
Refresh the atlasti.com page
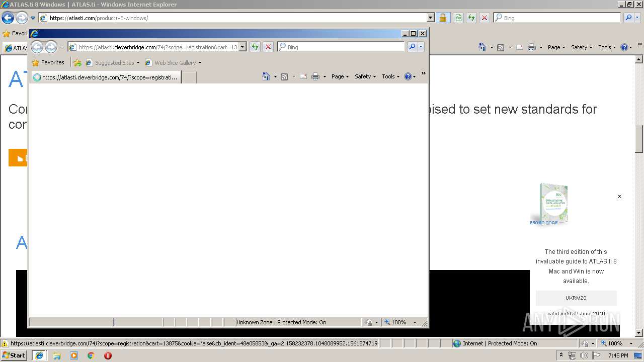[471, 18]
